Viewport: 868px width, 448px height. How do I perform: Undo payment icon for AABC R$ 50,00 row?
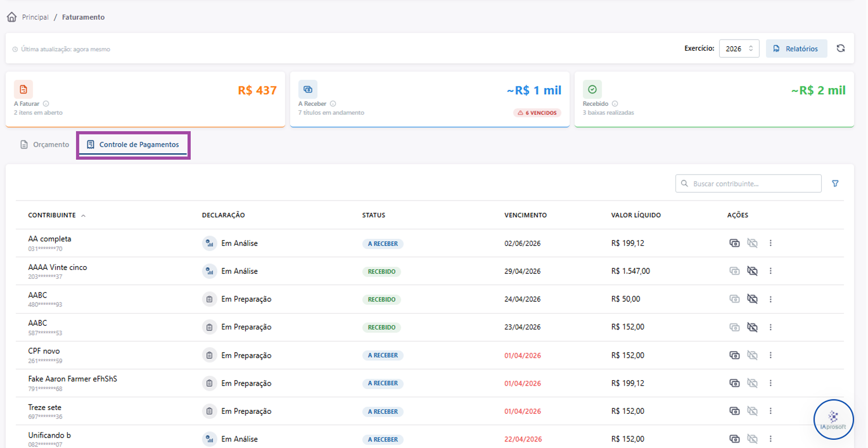752,299
